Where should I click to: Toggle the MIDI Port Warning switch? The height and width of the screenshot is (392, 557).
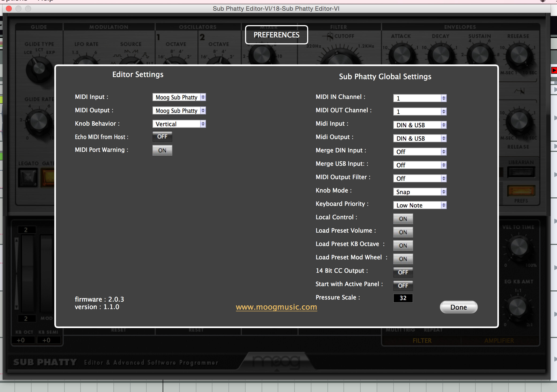[x=162, y=150]
